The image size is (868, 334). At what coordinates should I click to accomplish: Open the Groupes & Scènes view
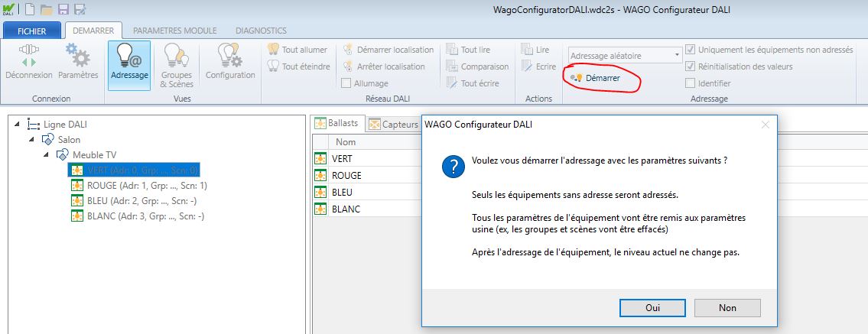tap(177, 65)
